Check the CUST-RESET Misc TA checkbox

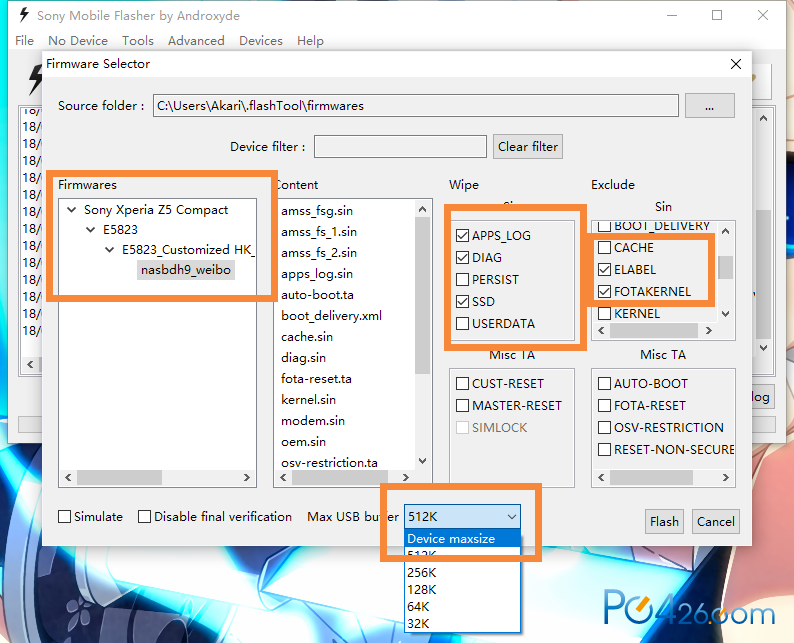click(462, 383)
